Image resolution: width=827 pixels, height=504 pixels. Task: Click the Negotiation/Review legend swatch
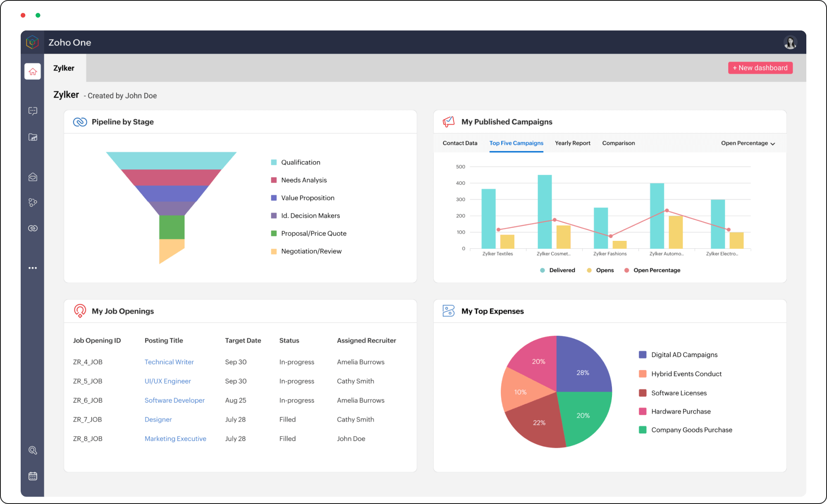point(274,251)
